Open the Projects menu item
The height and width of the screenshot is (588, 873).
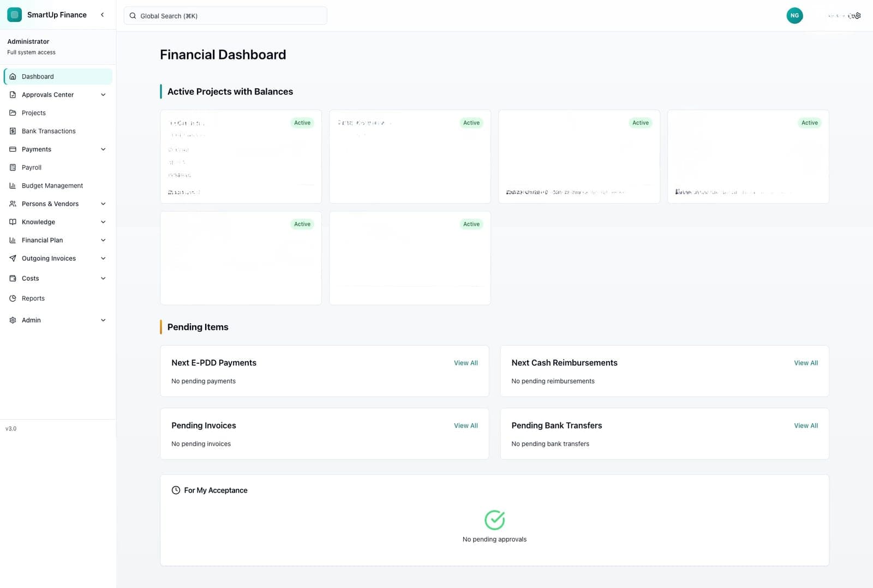(58, 113)
